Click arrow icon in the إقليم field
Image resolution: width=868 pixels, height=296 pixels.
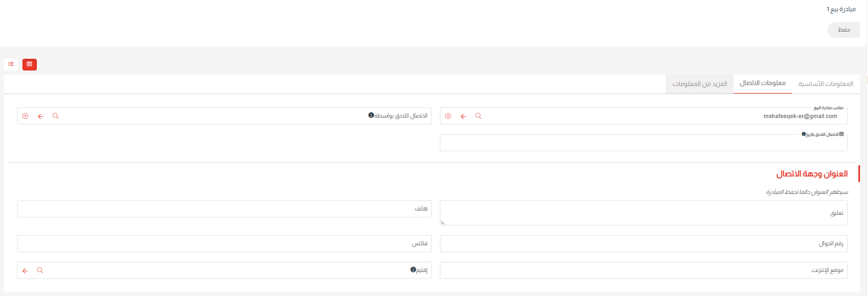click(x=25, y=270)
